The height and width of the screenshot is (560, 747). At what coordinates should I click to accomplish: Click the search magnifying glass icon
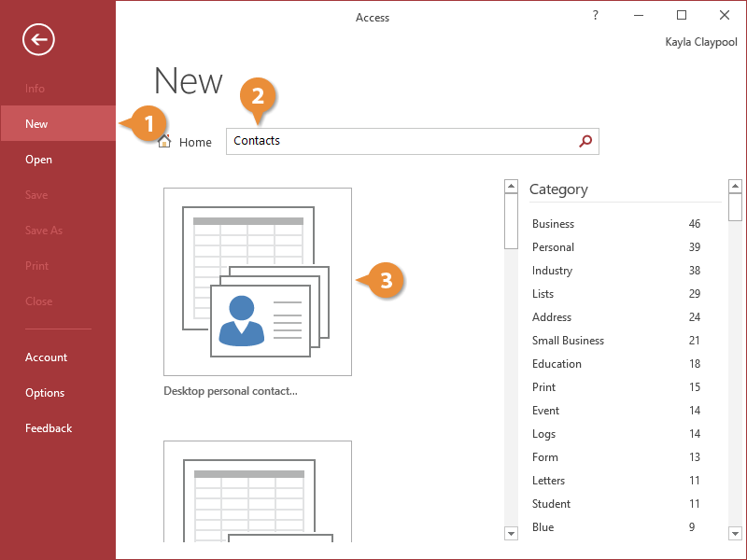pos(585,141)
